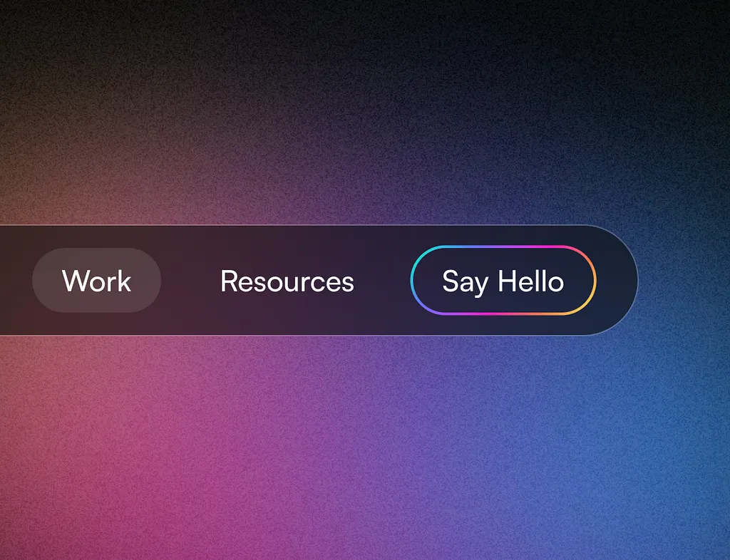Click navbar area left of the Work pill
Image resolution: width=730 pixels, height=560 pixels.
(16, 281)
